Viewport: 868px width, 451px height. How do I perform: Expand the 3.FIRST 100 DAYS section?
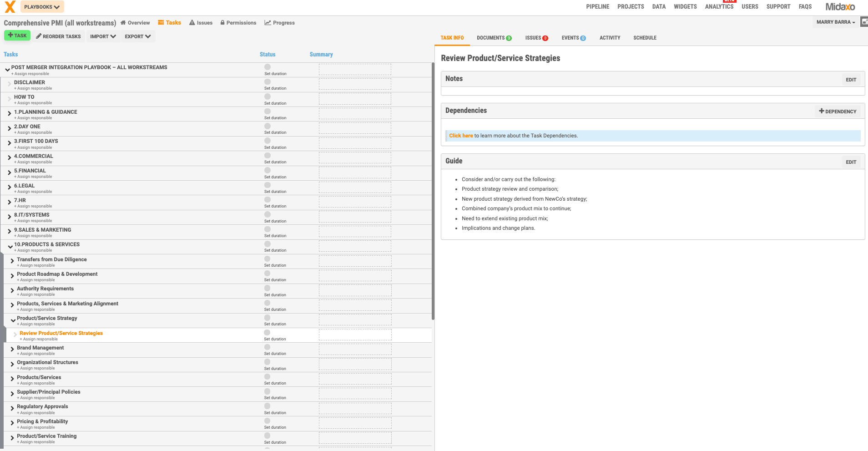click(x=9, y=143)
